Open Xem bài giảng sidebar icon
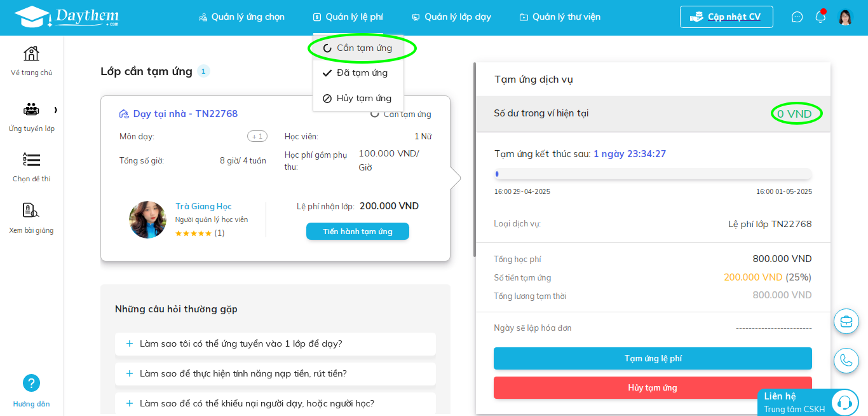 [x=31, y=211]
